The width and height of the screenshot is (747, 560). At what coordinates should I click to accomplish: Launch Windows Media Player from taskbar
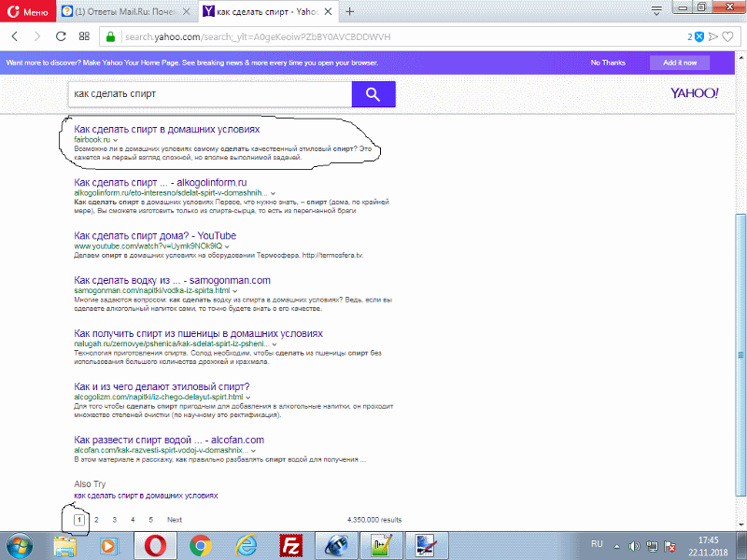click(x=108, y=546)
